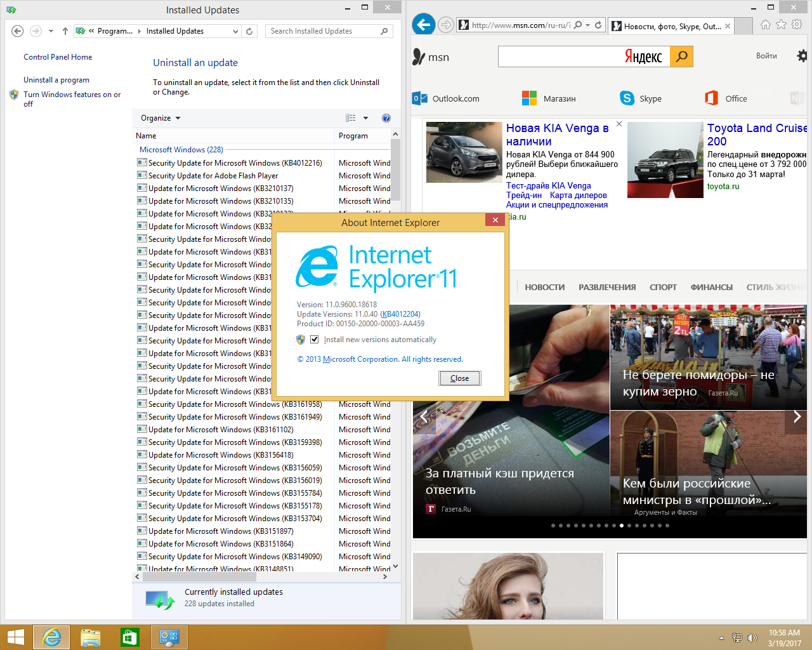Open the Office shortcut on msn
Image resolution: width=812 pixels, height=650 pixels.
point(726,98)
